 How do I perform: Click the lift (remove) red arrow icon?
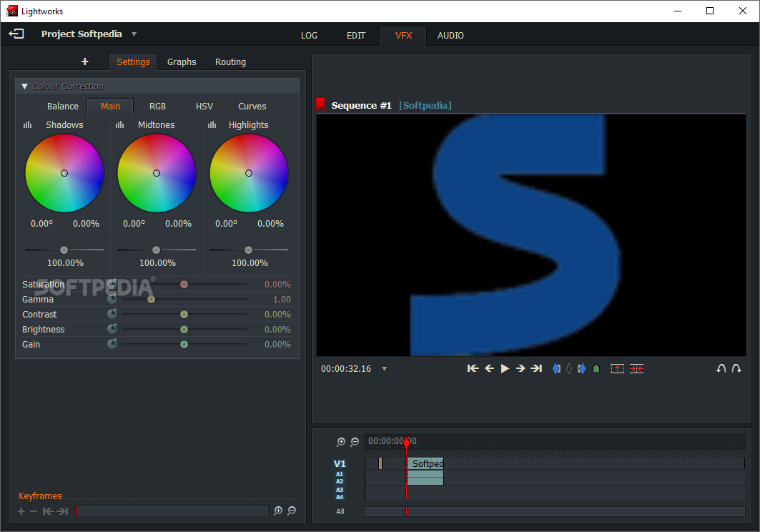pyautogui.click(x=617, y=368)
